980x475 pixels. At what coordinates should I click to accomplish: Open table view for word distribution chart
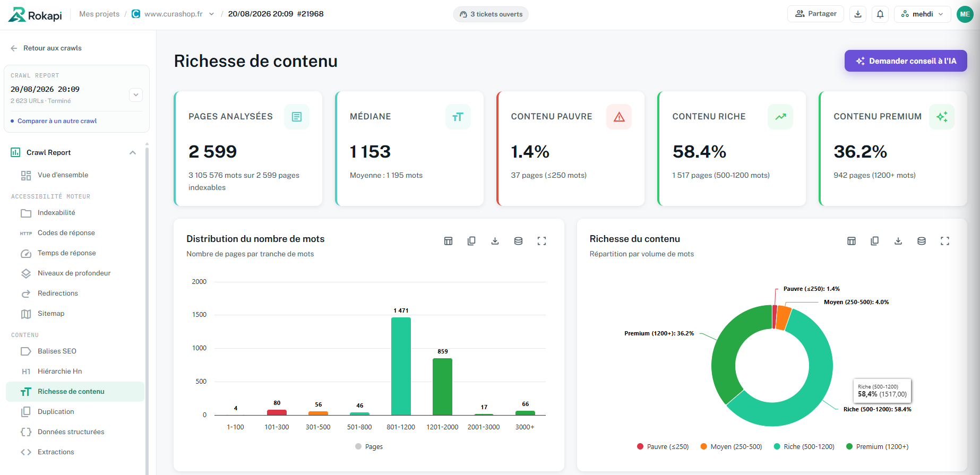tap(448, 241)
